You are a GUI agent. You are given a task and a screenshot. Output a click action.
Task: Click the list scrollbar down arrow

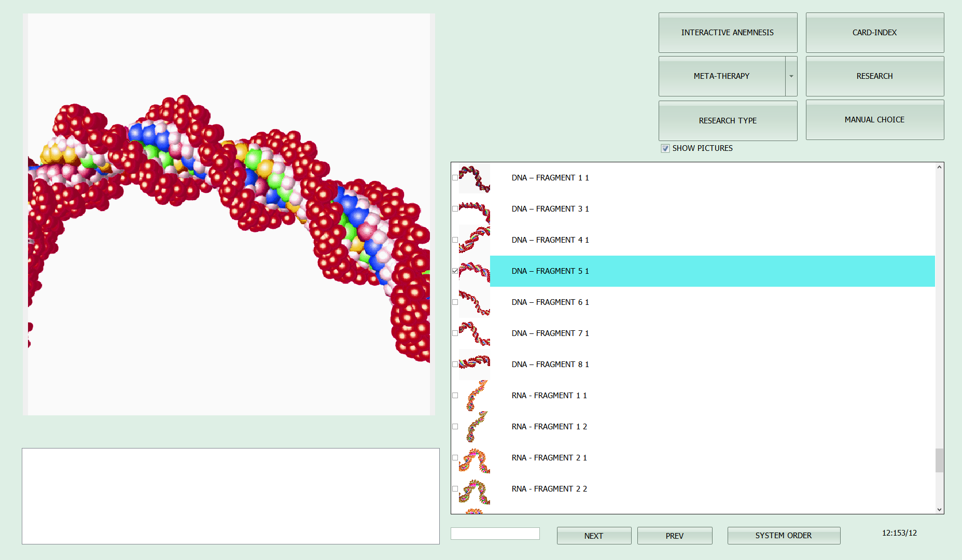(x=939, y=509)
